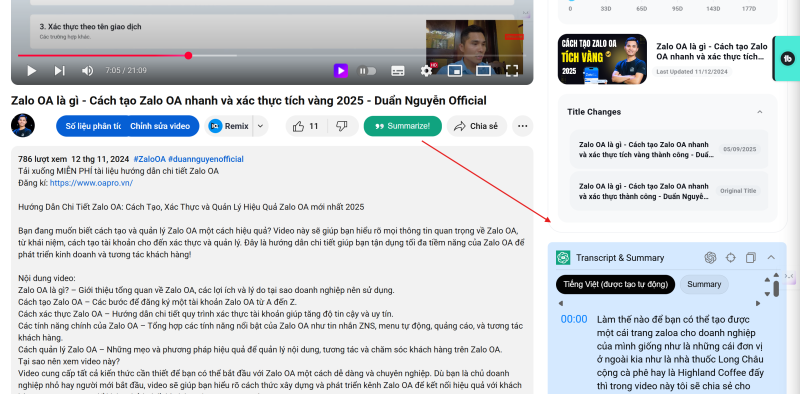Screen dimensions: 800x394
Task: Click the Chia sẻ share button
Action: tap(477, 126)
